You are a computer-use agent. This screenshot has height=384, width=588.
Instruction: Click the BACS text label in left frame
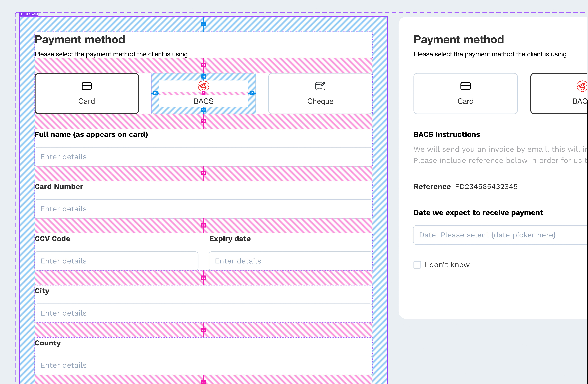(204, 101)
